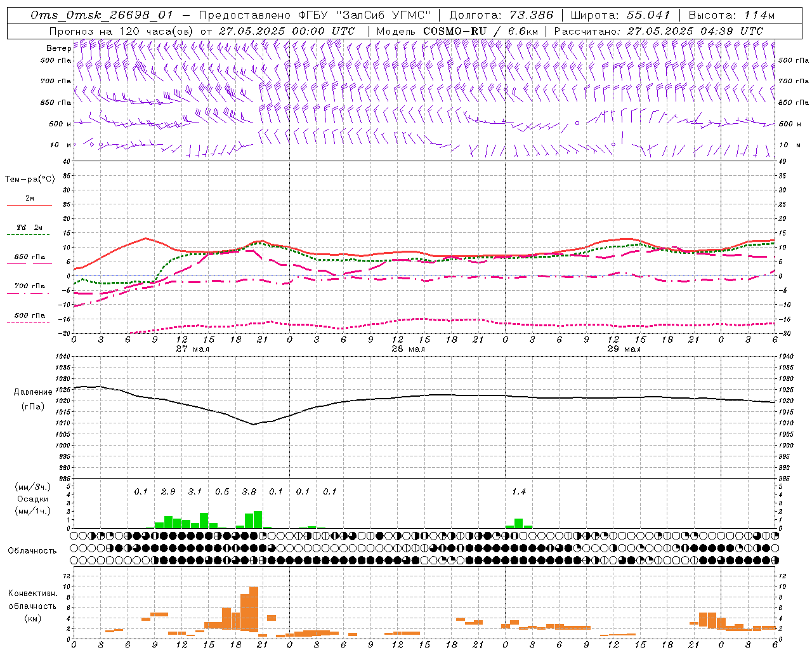Click the Рассчитано: 27.05.2025 04:39 UTC timestamp
The width and height of the screenshot is (812, 650).
click(x=658, y=31)
